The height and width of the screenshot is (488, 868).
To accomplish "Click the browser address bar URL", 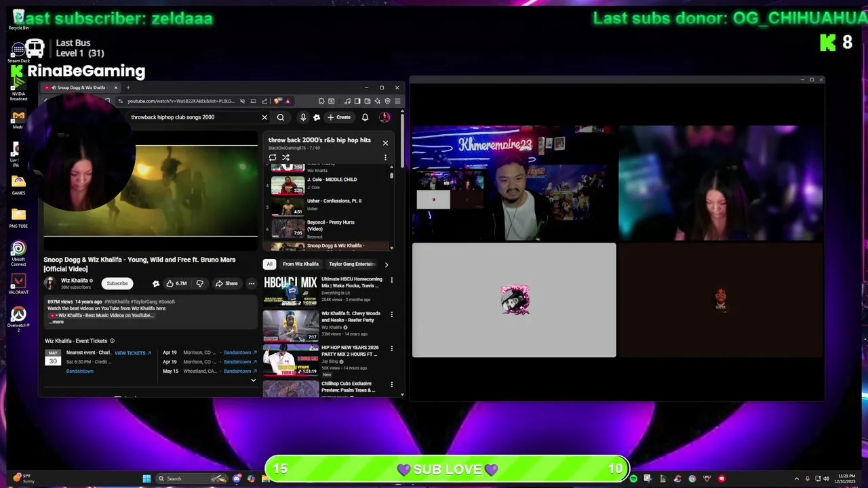I will pyautogui.click(x=180, y=101).
